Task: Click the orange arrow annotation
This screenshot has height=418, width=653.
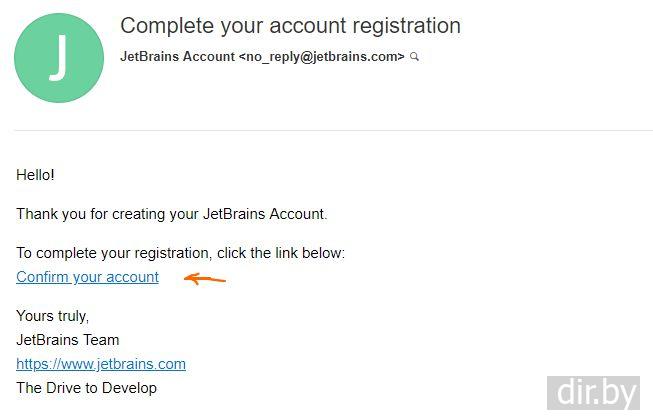Action: (206, 279)
